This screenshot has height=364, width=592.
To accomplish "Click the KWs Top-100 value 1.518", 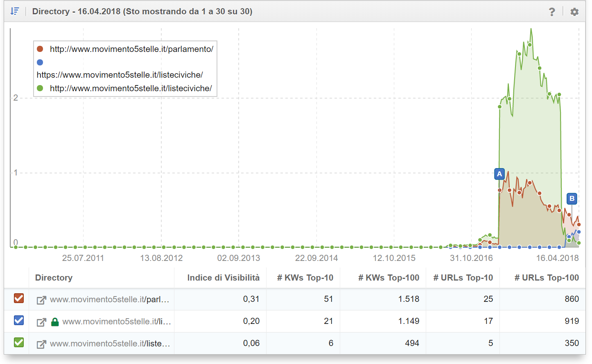I will 409,299.
